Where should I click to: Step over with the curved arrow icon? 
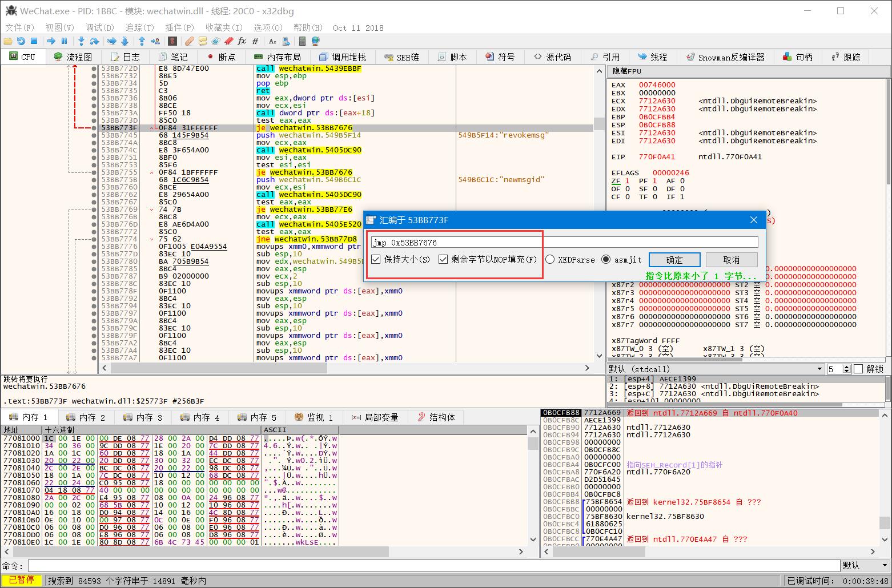[94, 41]
